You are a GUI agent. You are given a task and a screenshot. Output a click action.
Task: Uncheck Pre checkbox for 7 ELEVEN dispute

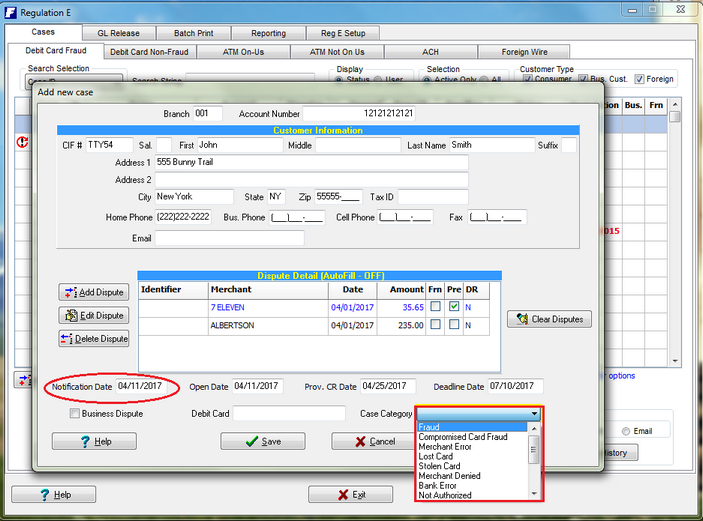(454, 308)
